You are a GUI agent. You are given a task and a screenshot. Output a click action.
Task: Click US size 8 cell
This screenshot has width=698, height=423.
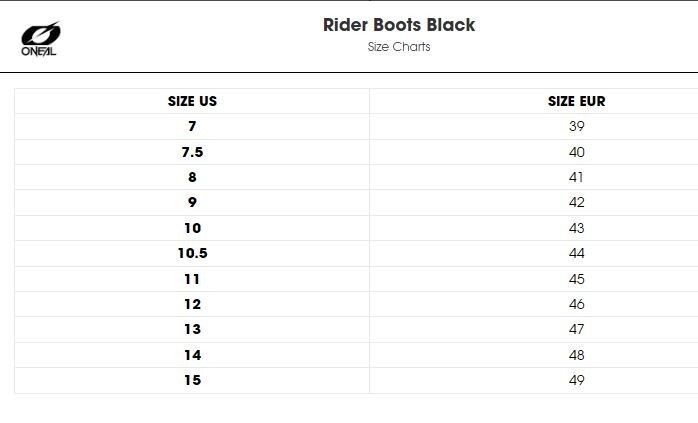[x=192, y=177]
